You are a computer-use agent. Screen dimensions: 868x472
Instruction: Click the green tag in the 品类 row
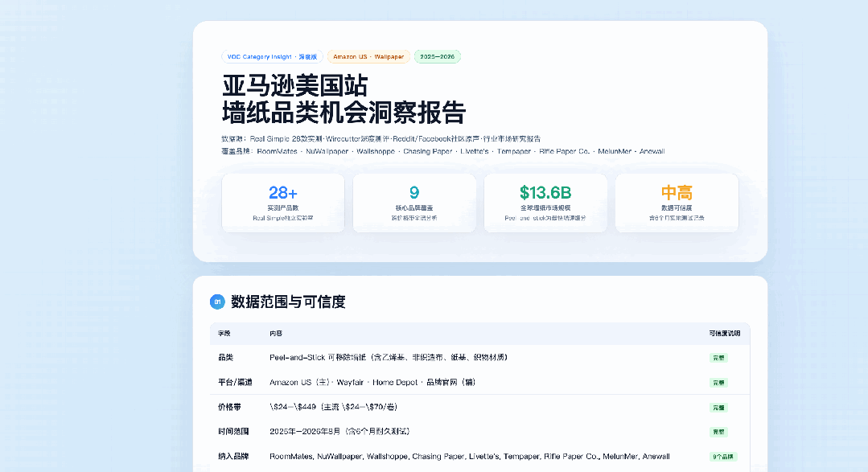(718, 358)
